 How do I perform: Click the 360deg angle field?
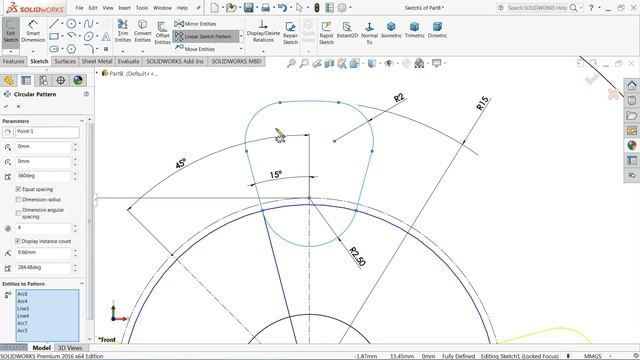[43, 176]
